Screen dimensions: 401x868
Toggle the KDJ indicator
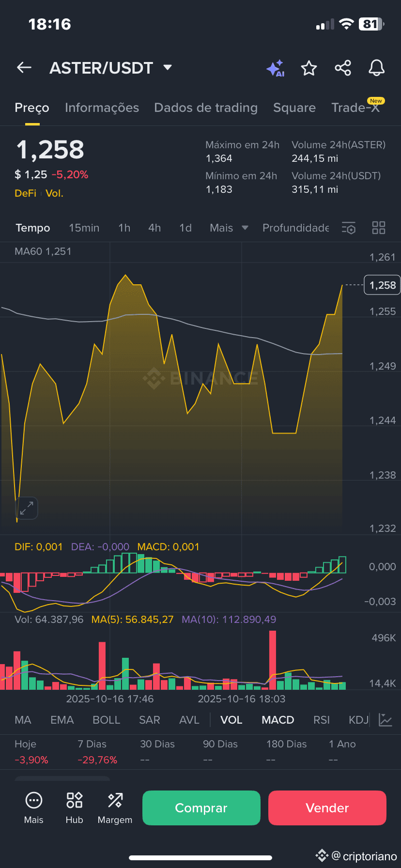(359, 720)
